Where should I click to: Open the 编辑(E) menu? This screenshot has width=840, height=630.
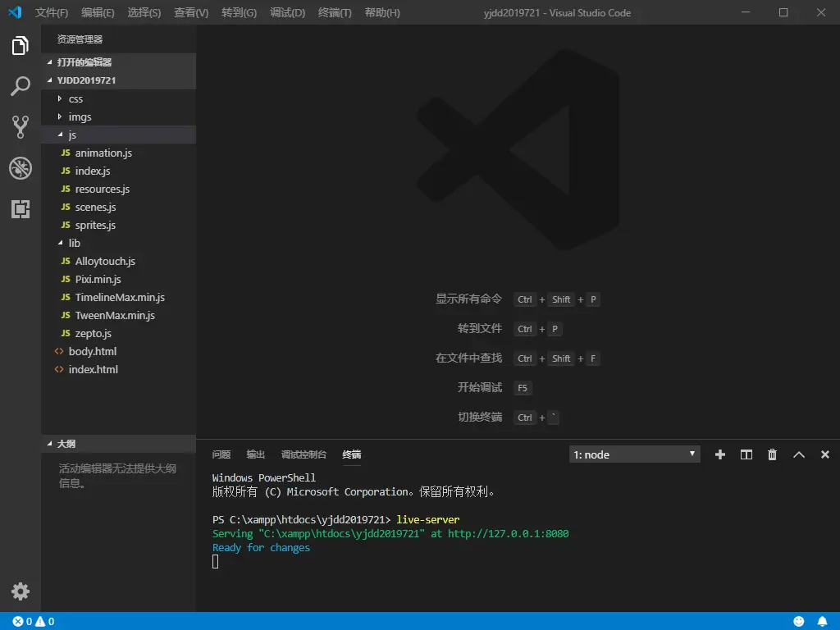coord(98,12)
